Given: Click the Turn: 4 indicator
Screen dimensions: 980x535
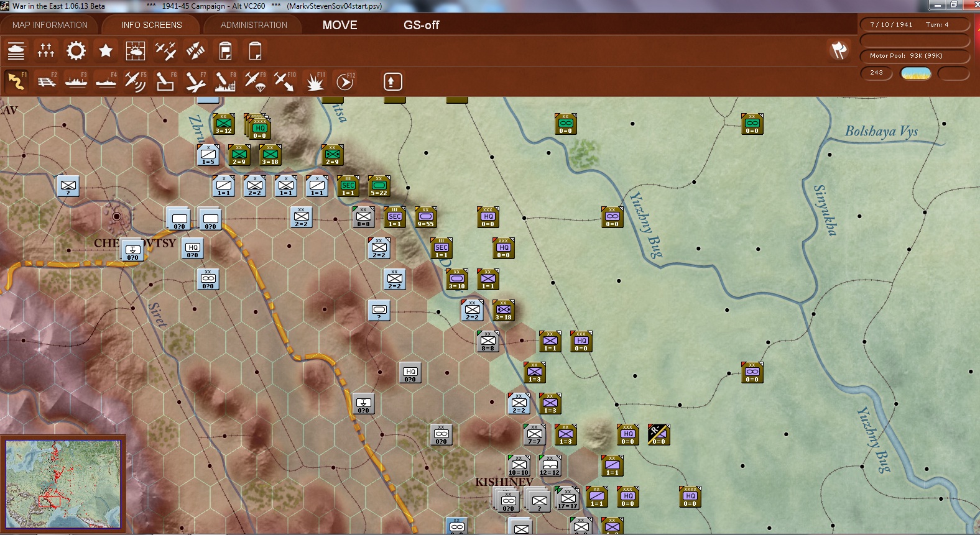Looking at the screenshot, I should tap(937, 25).
